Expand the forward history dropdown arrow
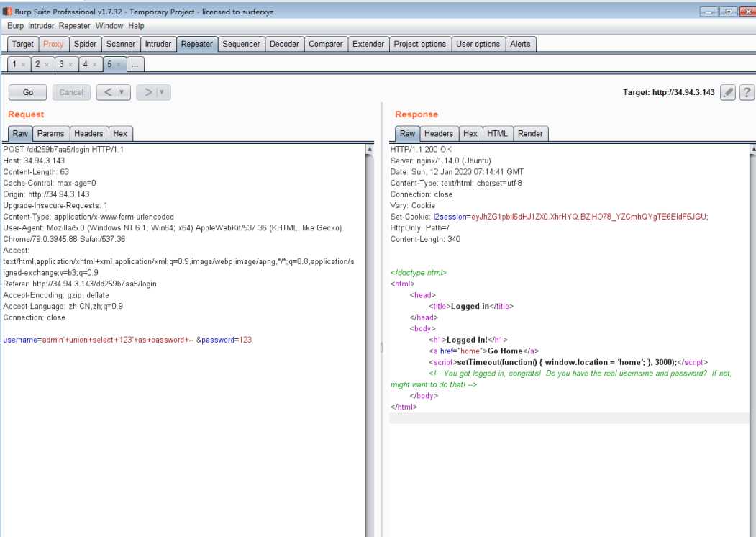Image resolution: width=756 pixels, height=537 pixels. (x=163, y=92)
